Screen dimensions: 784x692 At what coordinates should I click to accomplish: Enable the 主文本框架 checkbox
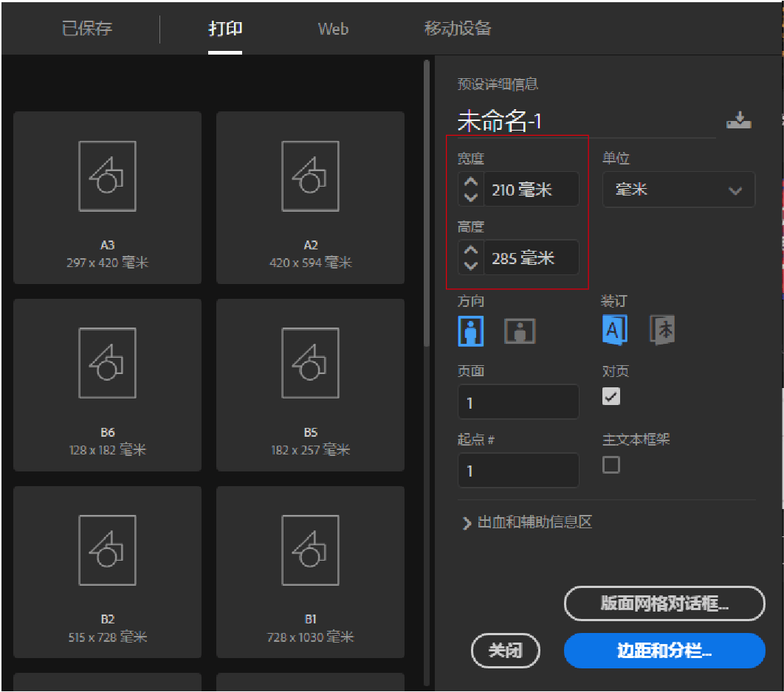[x=611, y=466]
